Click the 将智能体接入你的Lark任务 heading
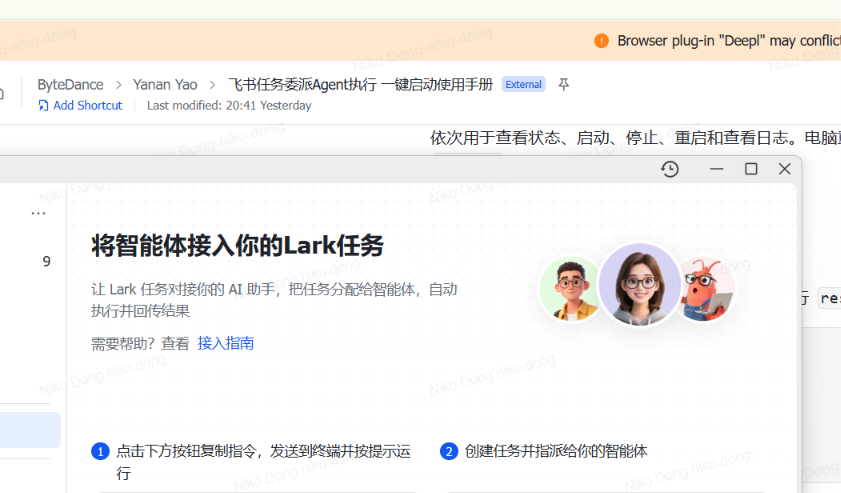Screen dimensions: 841x493 tap(238, 246)
